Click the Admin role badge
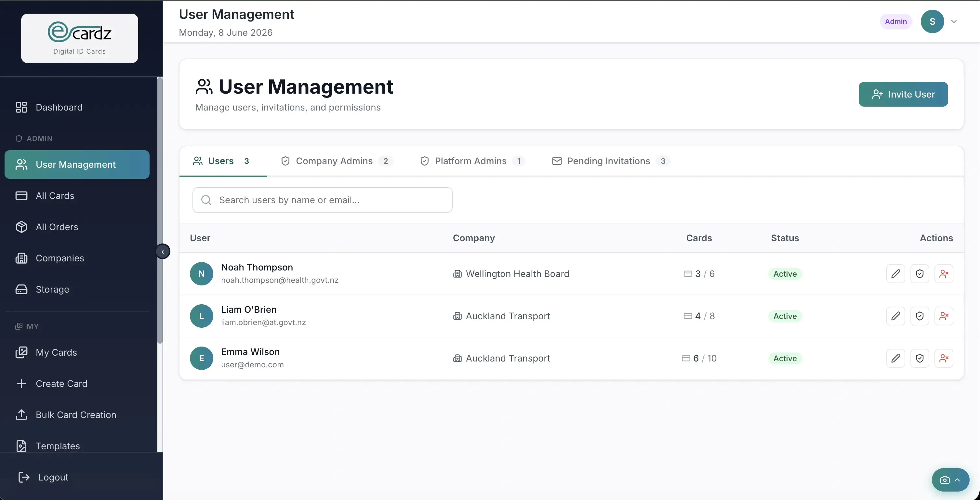Screen dimensions: 980x500 click(x=895, y=21)
